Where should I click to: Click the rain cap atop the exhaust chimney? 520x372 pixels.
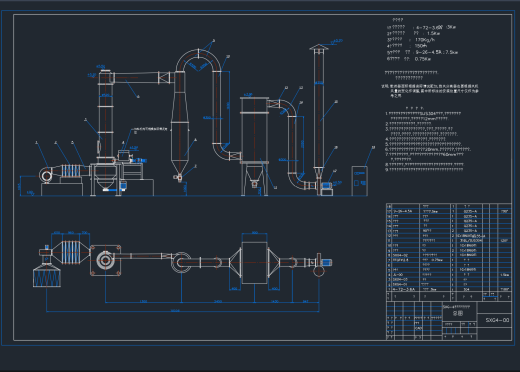319,47
